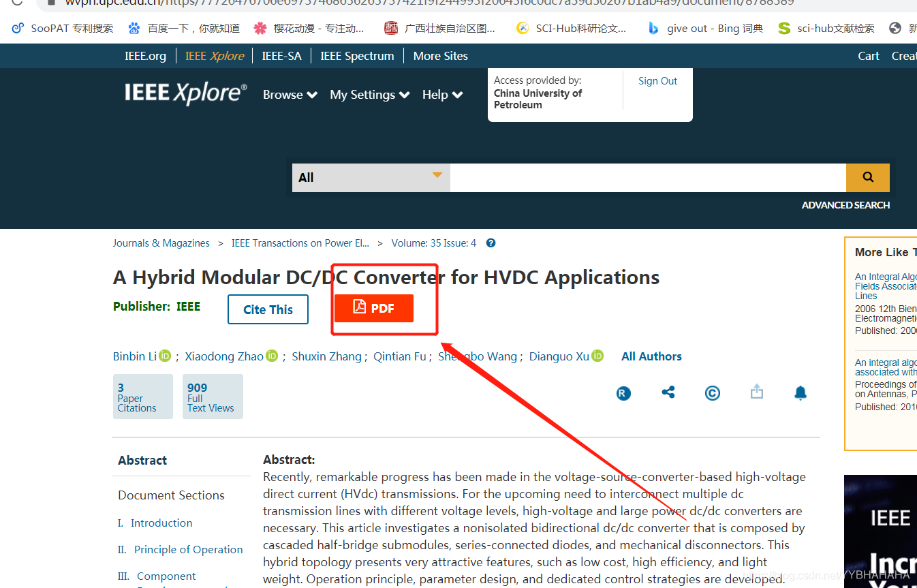Viewport: 917px width, 588px height.
Task: Click the SooPAT bookmark icon
Action: click(x=18, y=28)
